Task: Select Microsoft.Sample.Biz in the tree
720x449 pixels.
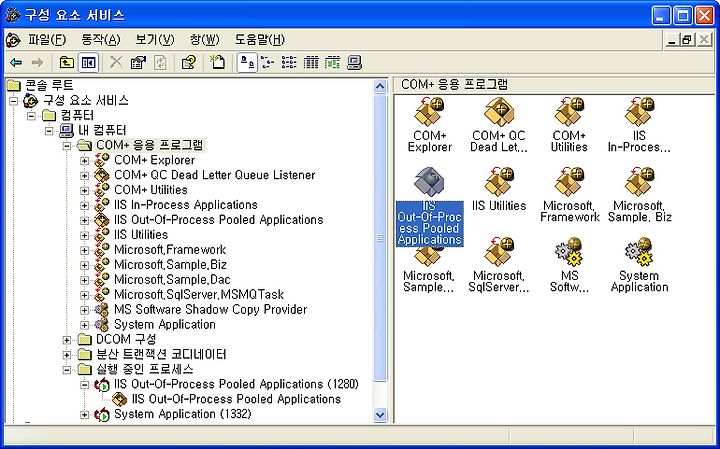Action: (170, 264)
